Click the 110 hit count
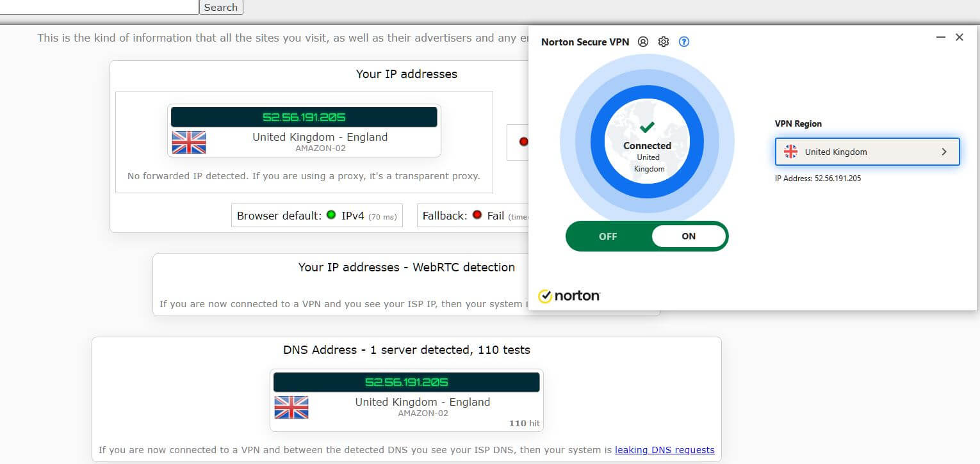Image resolution: width=980 pixels, height=464 pixels. click(x=524, y=423)
